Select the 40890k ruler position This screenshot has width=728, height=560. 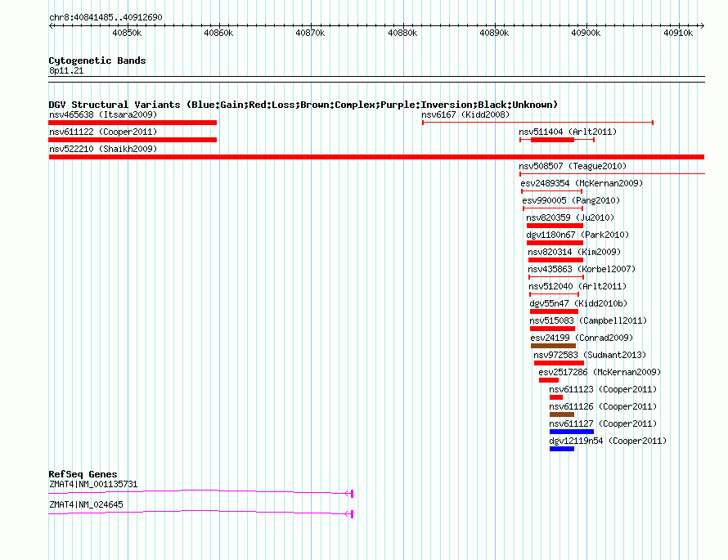494,33
